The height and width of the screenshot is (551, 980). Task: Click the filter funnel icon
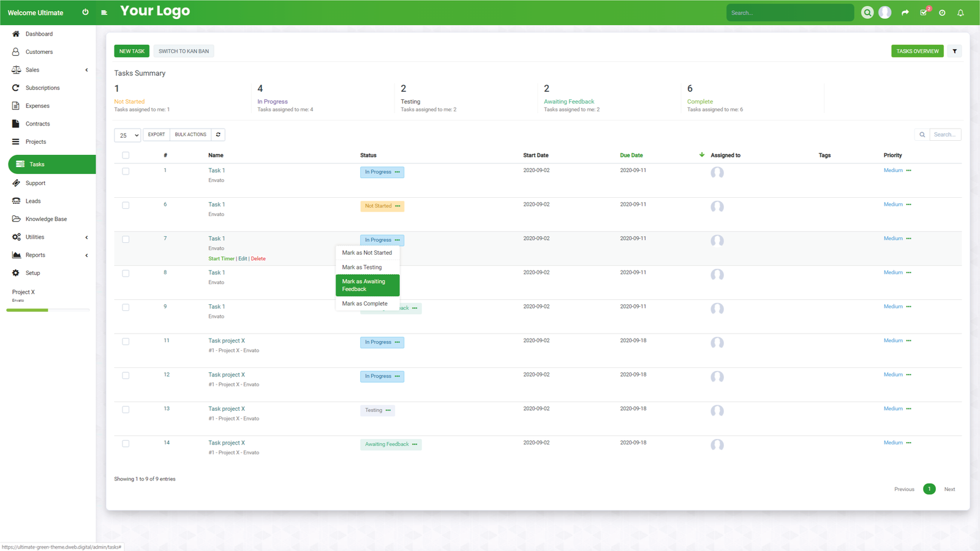click(954, 51)
